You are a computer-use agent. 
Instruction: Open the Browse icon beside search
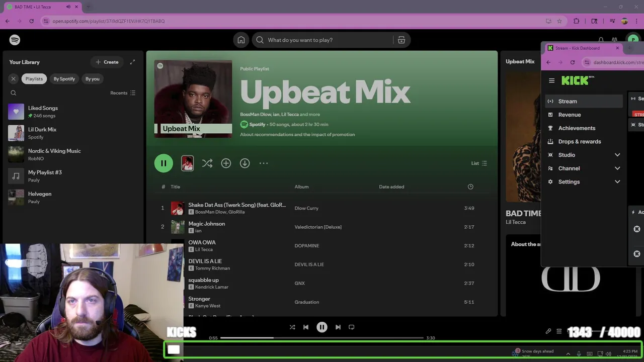(x=401, y=40)
